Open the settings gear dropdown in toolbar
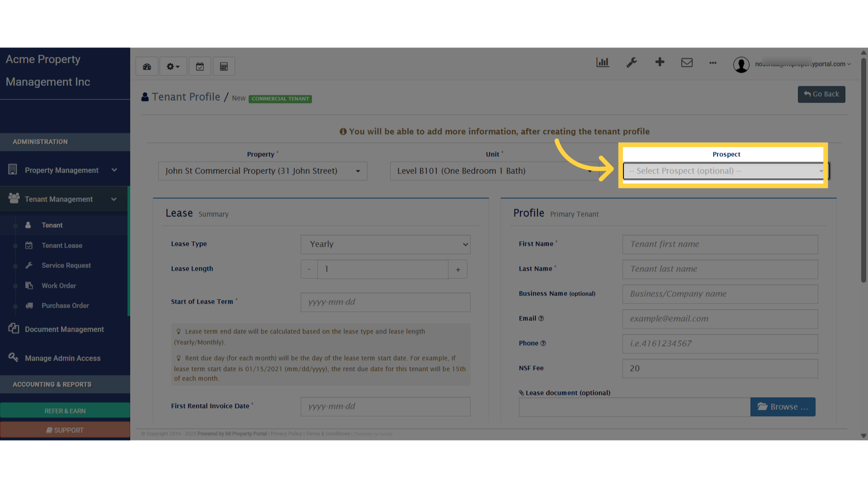Screen dimensions: 868x488 coord(173,66)
